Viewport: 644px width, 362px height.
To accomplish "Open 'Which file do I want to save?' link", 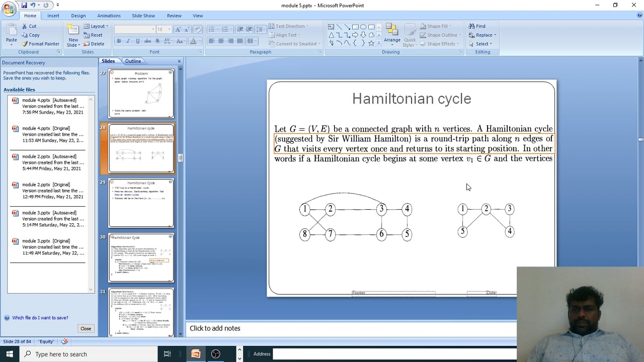I will 40,318.
